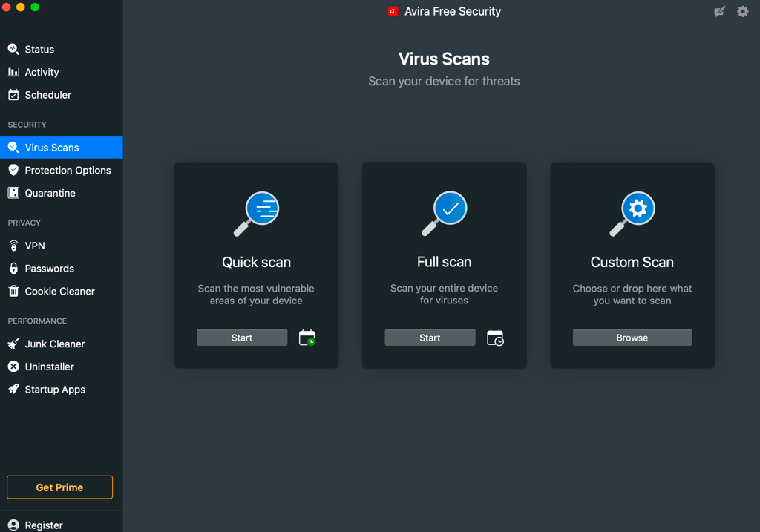Screen dimensions: 760x532
Task: Start the Full scan
Action: (x=430, y=338)
